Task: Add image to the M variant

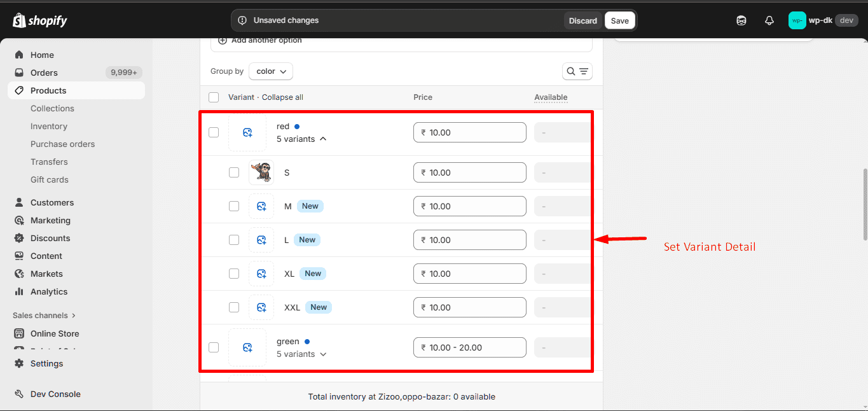Action: pyautogui.click(x=261, y=206)
